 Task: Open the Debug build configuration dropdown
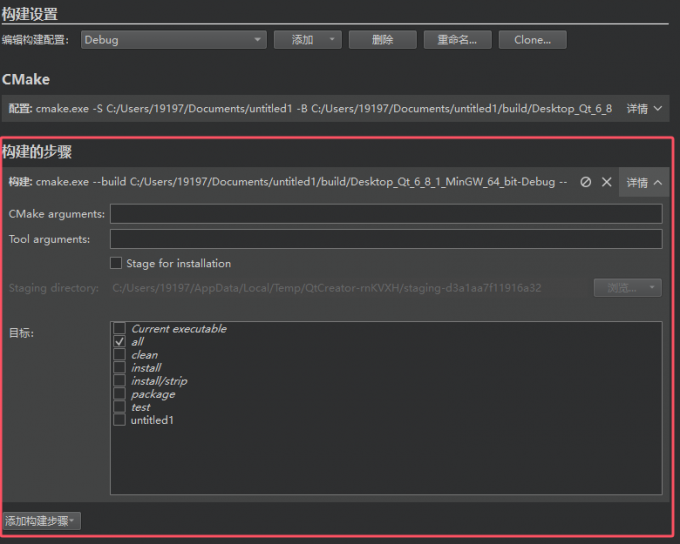pos(172,40)
